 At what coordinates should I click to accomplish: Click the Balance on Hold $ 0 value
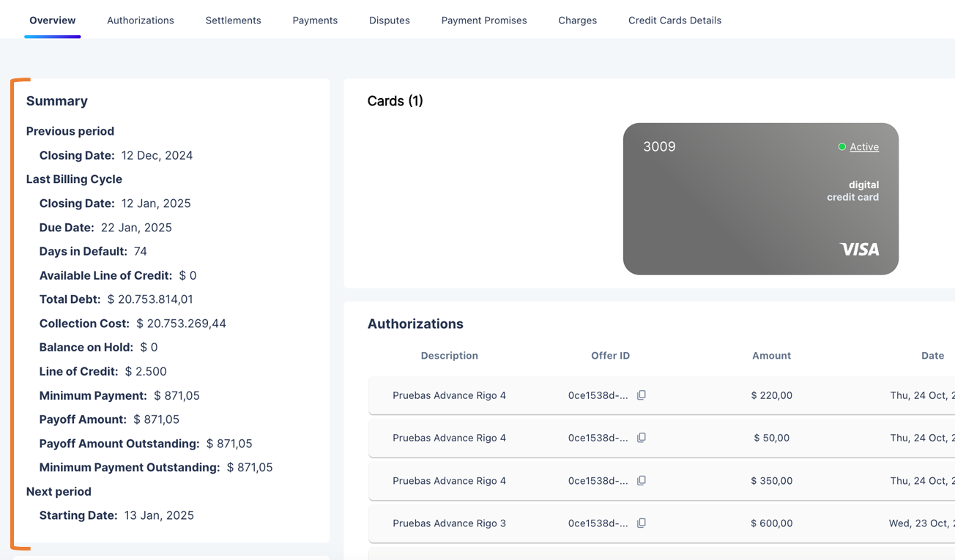click(149, 348)
